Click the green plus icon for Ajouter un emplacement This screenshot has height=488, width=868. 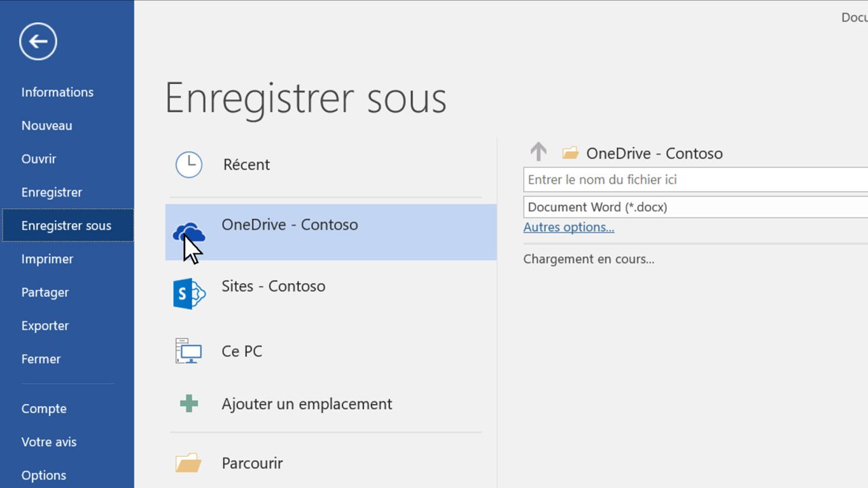[x=189, y=403]
